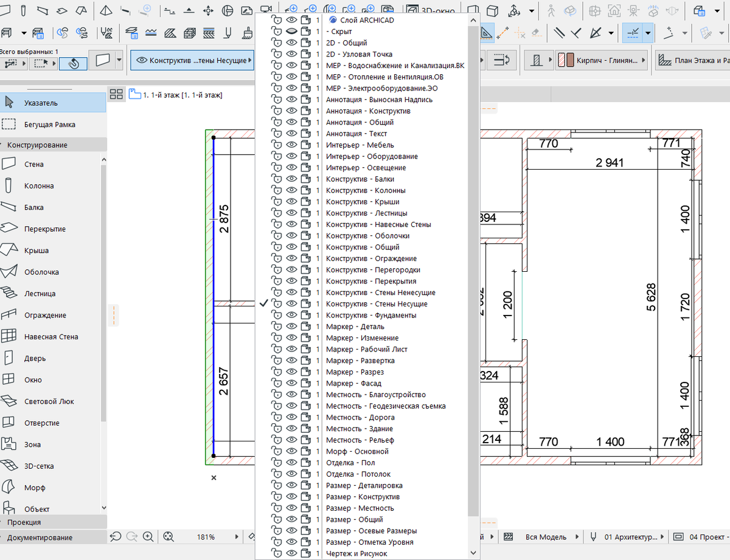Viewport: 730px width, 560px height.
Task: Choose the Morph tool (Морф)
Action: [x=50, y=488]
